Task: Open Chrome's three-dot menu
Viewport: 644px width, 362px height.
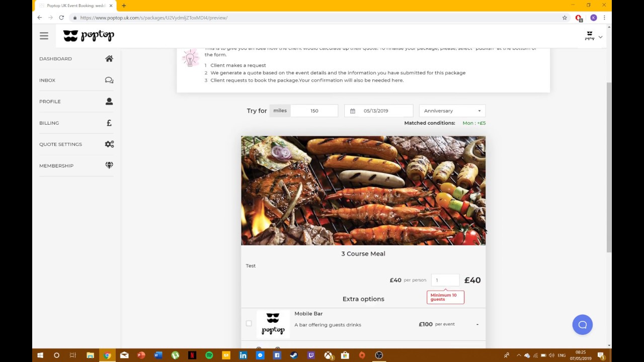Action: (604, 18)
